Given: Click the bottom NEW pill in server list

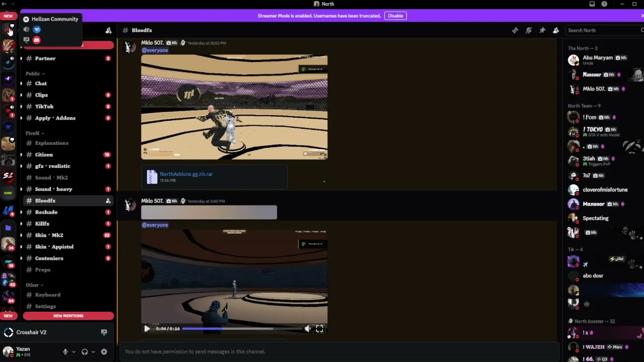Looking at the screenshot, I should pos(8,316).
